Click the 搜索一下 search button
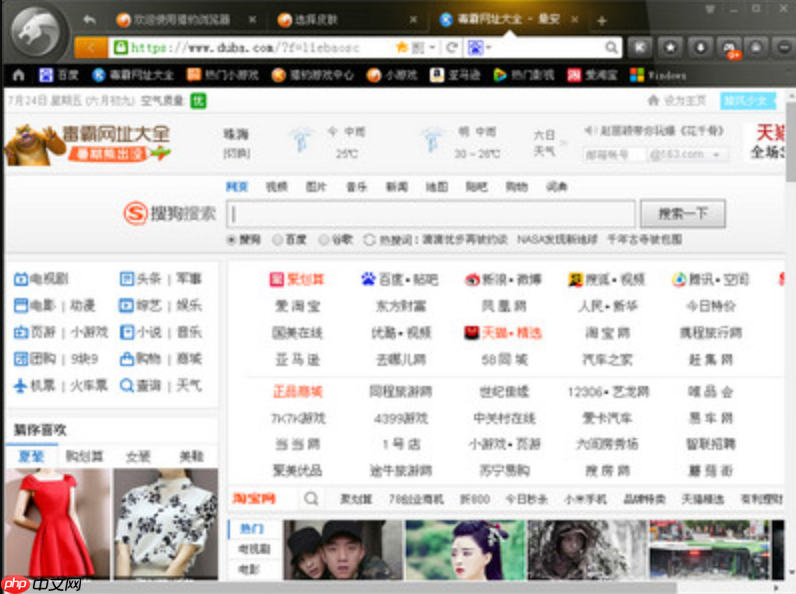Viewport: 796px width, 594px height. pyautogui.click(x=683, y=214)
